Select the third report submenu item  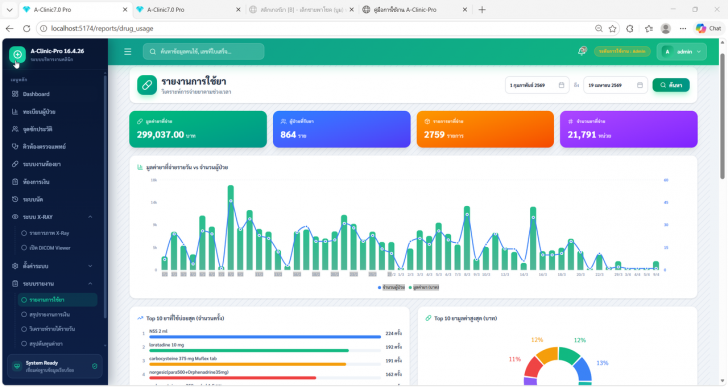click(58, 329)
